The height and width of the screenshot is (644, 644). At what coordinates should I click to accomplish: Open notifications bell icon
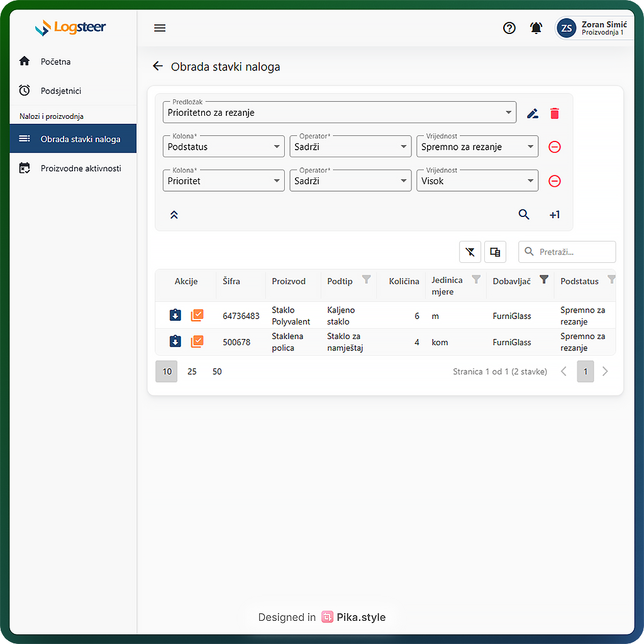536,28
